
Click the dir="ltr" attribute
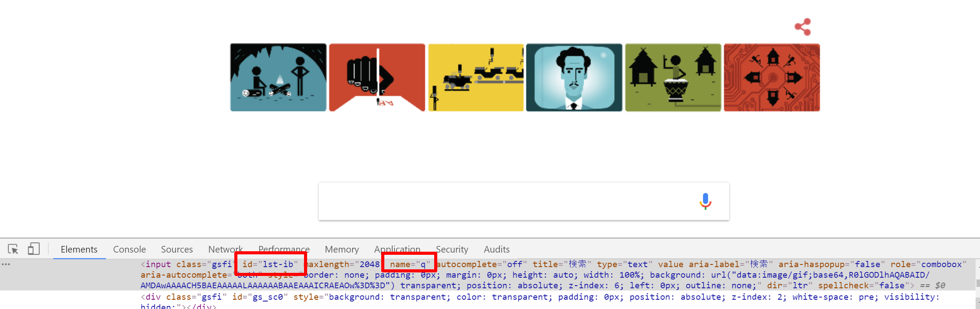(790, 286)
